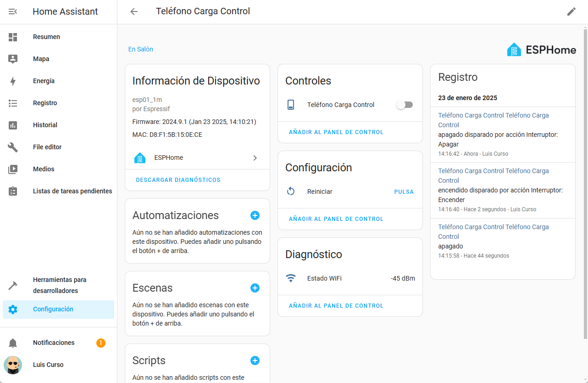Open the ESPHome logo at top right
Viewport: 588px width, 383px height.
(x=541, y=50)
